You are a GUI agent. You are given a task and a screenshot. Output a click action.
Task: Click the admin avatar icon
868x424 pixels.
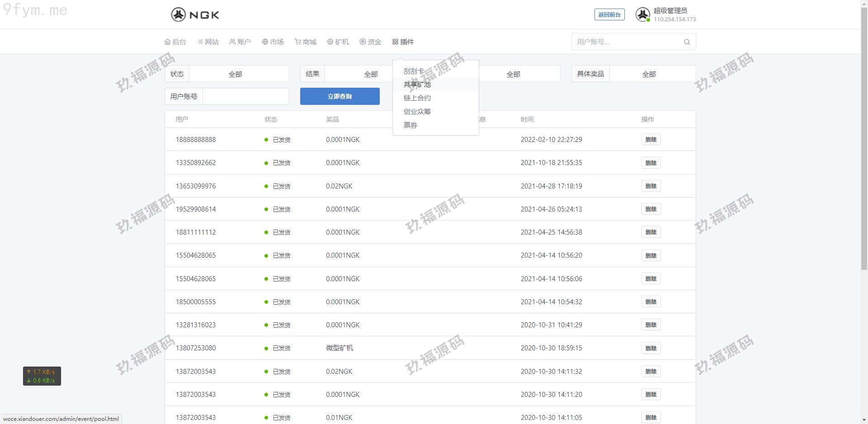(642, 15)
